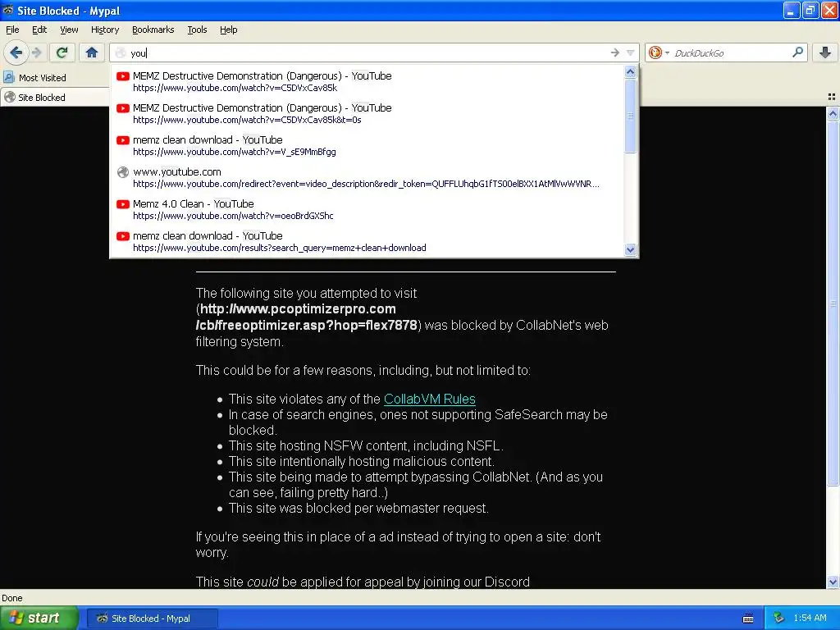This screenshot has height=630, width=840.
Task: Open the Windows start button
Action: 39,619
